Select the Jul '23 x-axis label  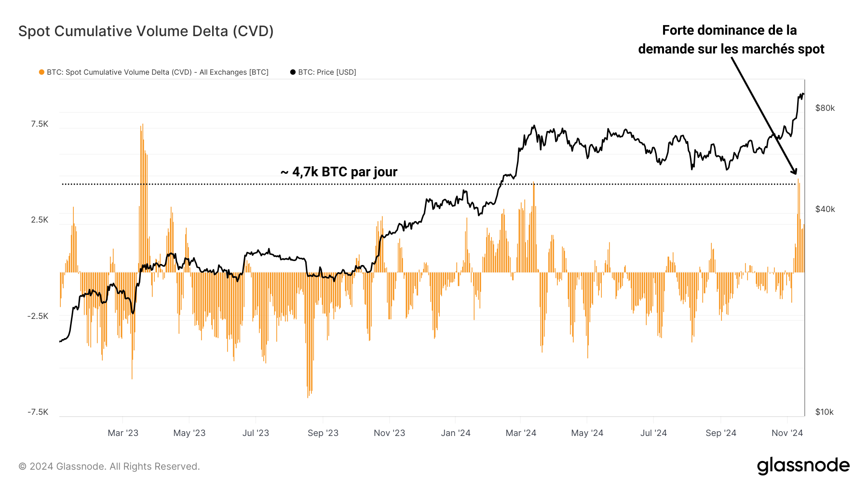pos(256,433)
